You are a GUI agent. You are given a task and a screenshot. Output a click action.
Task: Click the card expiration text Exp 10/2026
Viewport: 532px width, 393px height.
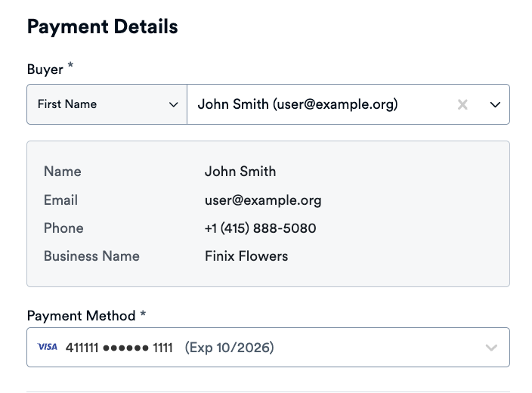[x=230, y=348]
